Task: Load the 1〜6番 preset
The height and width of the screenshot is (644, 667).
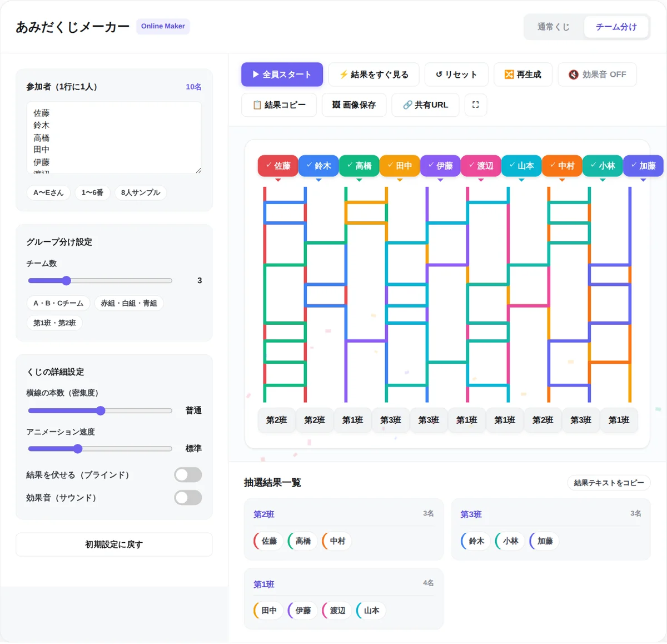Action: pos(92,192)
